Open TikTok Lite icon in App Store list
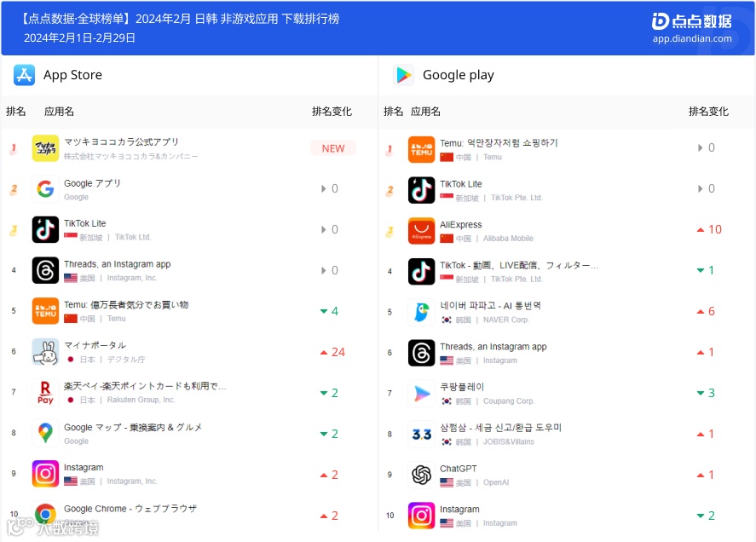The height and width of the screenshot is (542, 756). coord(45,229)
